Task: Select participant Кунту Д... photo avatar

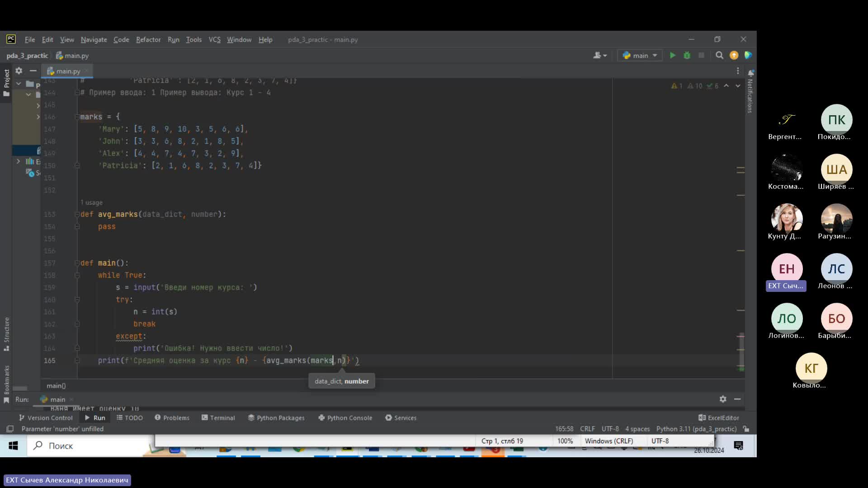Action: point(787,219)
